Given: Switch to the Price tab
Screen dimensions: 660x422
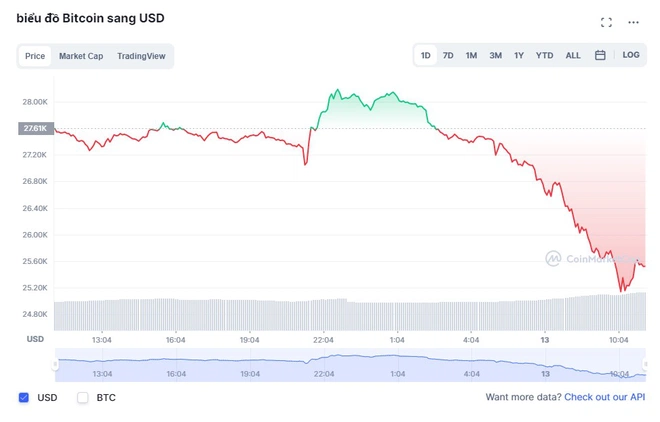Looking at the screenshot, I should [35, 56].
